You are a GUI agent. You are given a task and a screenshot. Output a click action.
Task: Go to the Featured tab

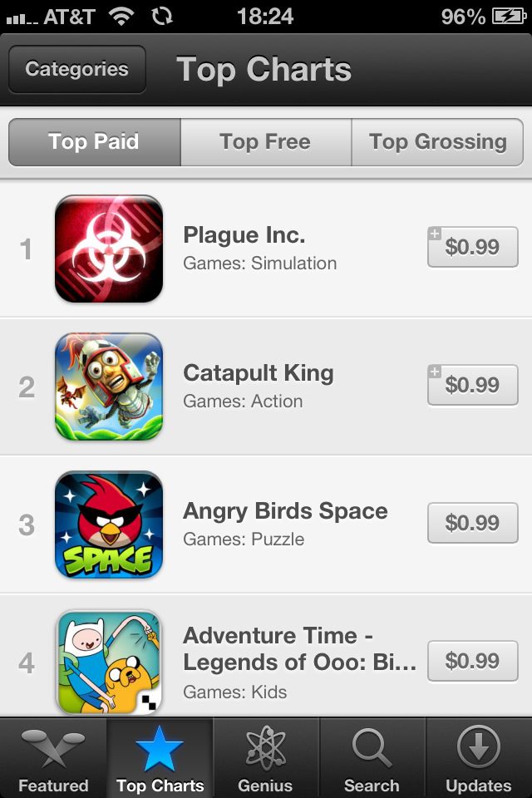pos(53,758)
